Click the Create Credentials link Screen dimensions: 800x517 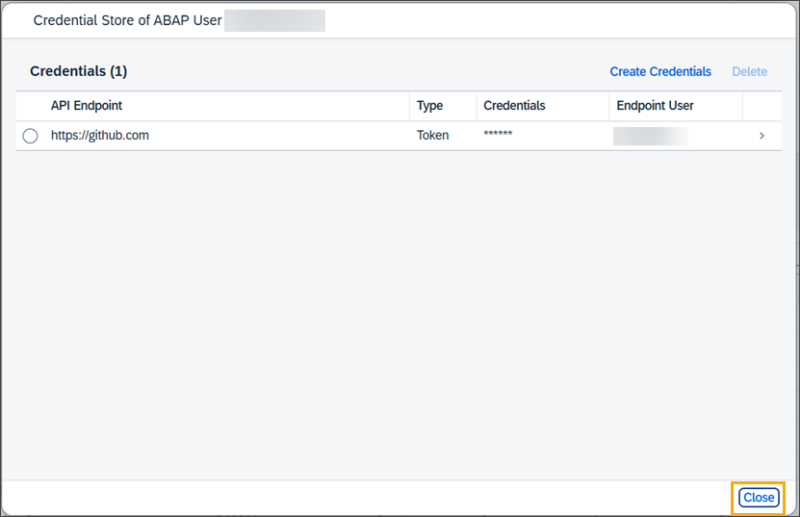click(x=660, y=72)
